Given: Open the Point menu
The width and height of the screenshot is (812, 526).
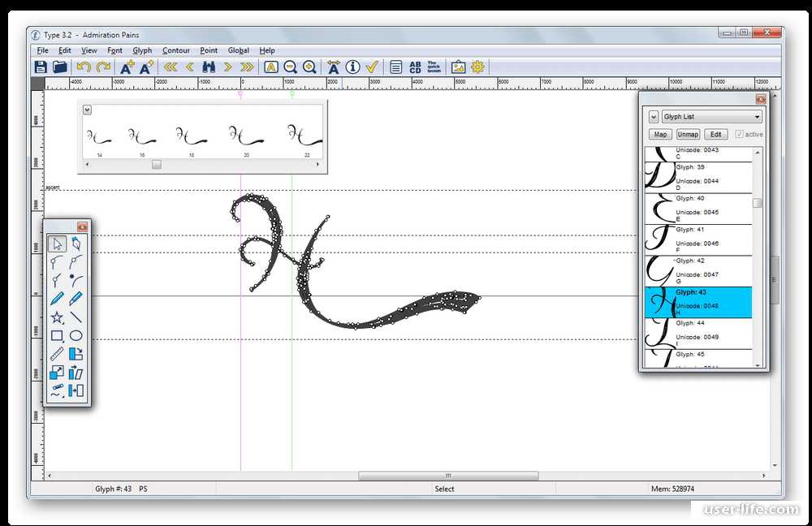Looking at the screenshot, I should (209, 50).
